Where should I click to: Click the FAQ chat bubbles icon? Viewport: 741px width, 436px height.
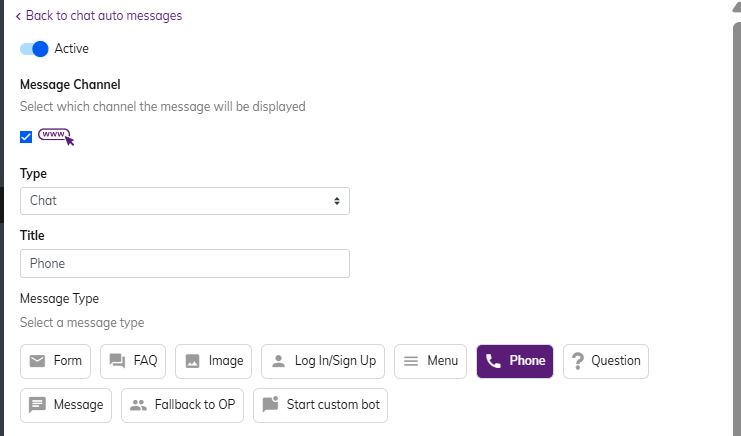[x=118, y=361]
